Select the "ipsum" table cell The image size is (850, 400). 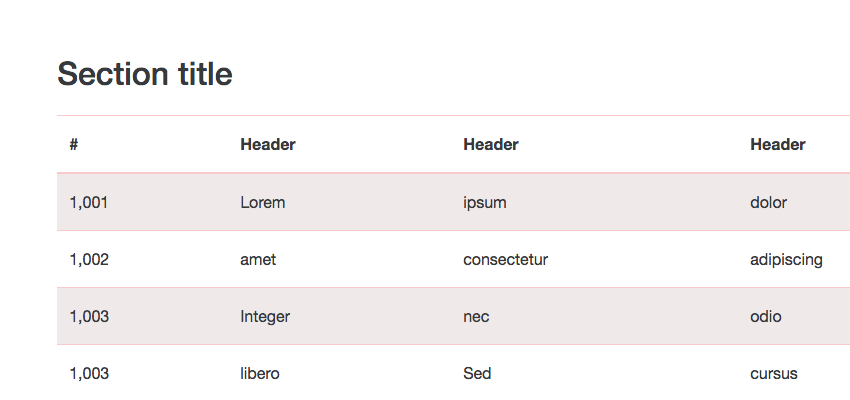click(485, 202)
